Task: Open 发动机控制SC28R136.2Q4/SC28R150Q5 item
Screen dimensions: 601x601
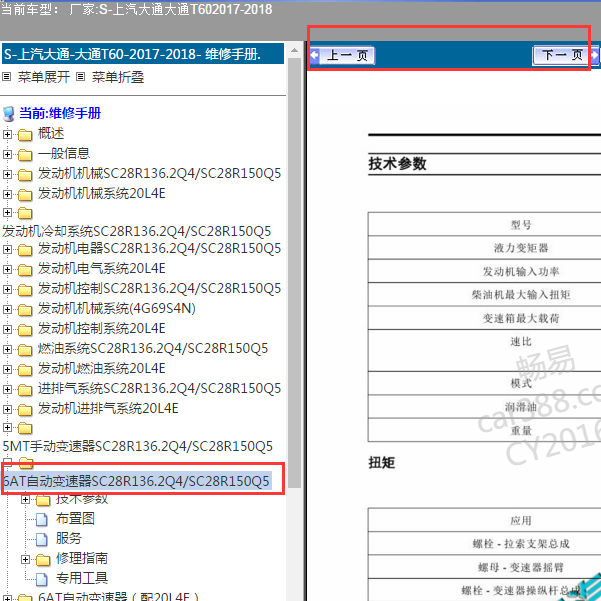Action: 159,289
